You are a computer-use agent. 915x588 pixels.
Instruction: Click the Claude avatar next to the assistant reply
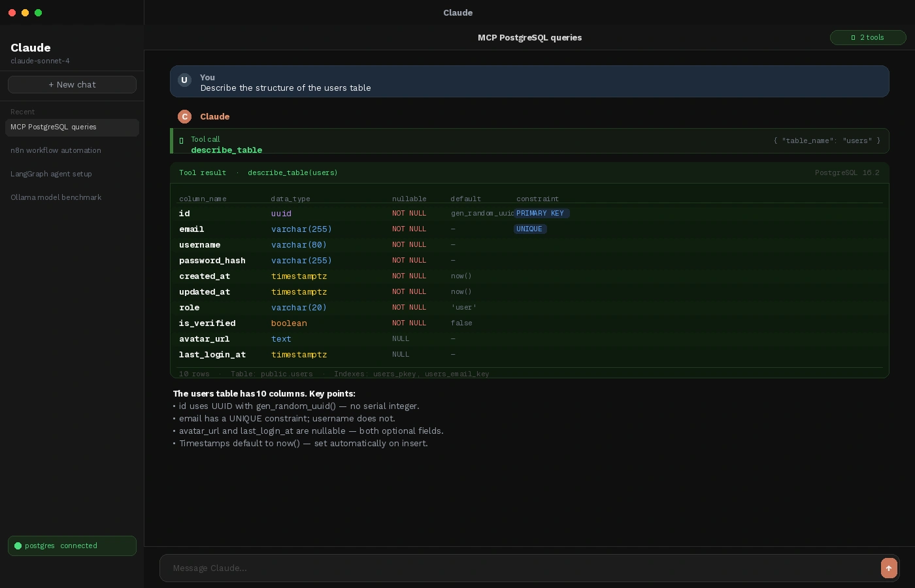[x=185, y=116]
